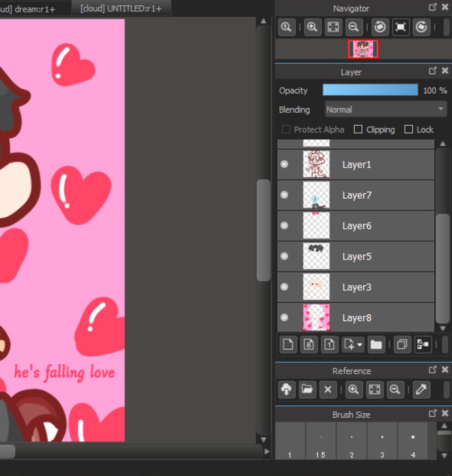The image size is (452, 476).
Task: Open reference image from cloud
Action: coord(286,389)
